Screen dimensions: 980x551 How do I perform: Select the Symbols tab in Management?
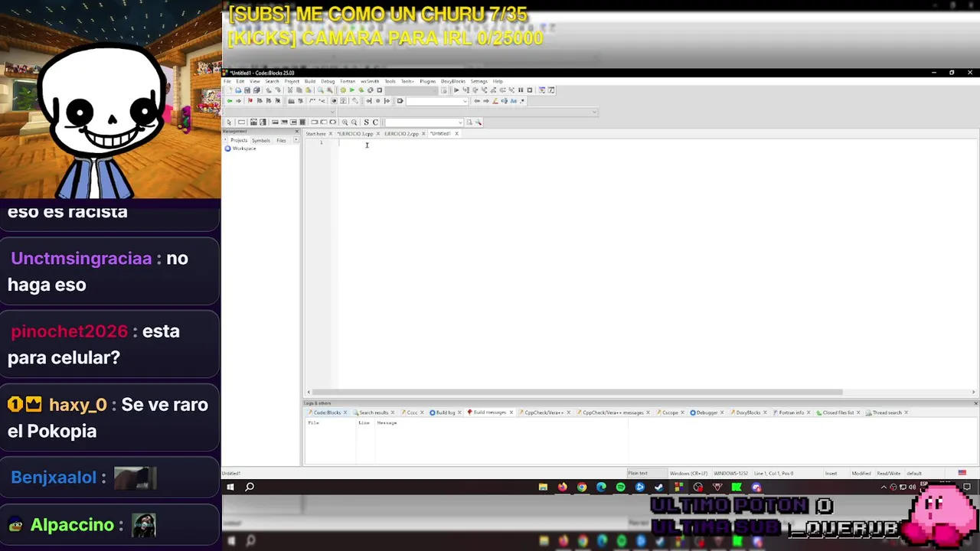coord(261,141)
